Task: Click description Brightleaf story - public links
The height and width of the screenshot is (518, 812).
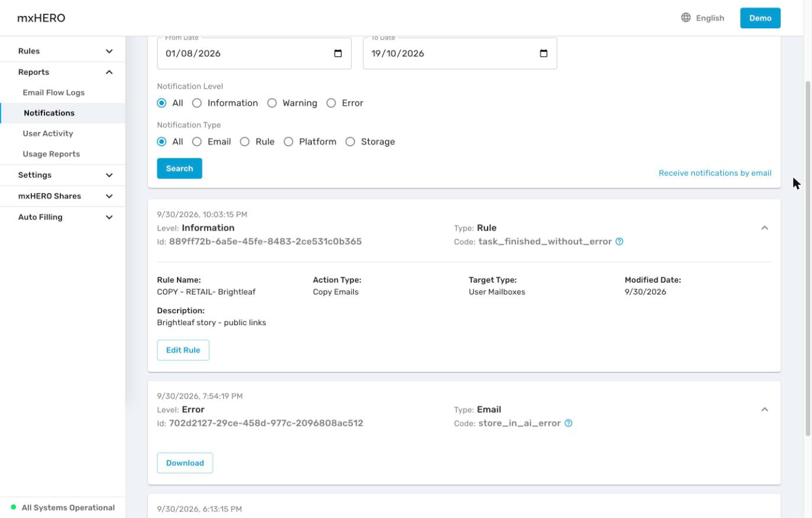Action: [x=211, y=322]
